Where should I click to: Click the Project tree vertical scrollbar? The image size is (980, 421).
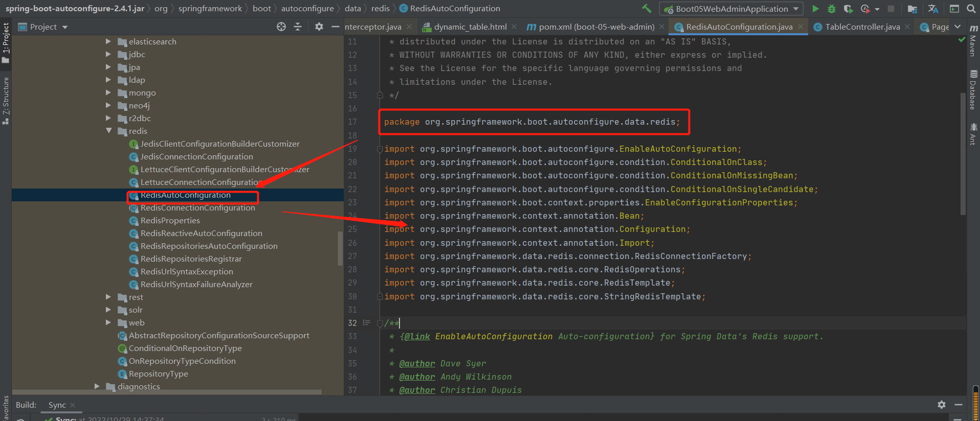[x=340, y=248]
